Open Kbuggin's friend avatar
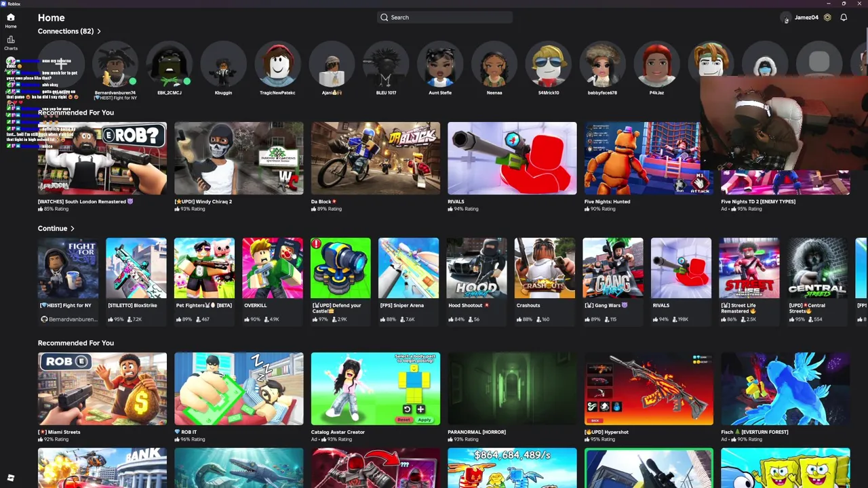868x488 pixels. point(223,64)
